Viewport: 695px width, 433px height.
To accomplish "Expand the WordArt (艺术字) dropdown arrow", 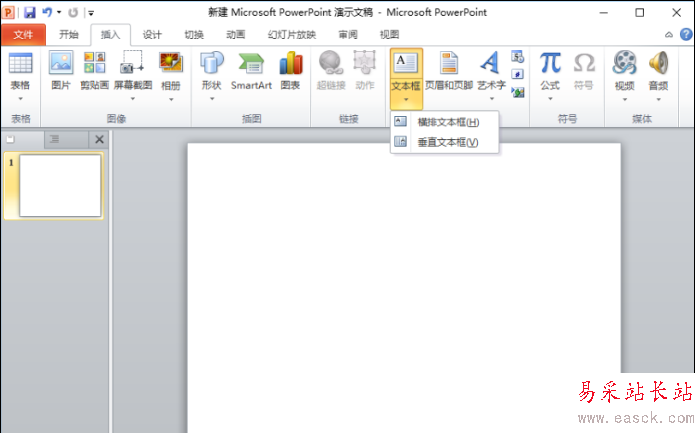I will [492, 99].
